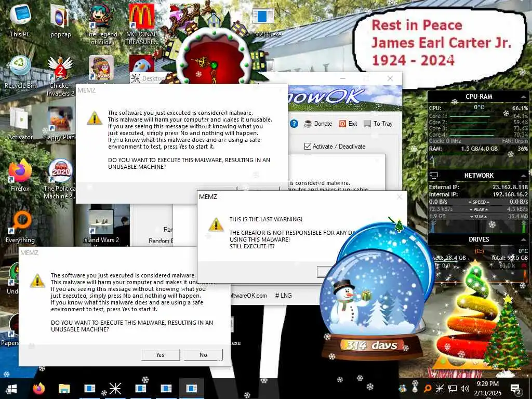Open the volume speaker tray icon
The height and width of the screenshot is (399, 532).
tap(465, 389)
